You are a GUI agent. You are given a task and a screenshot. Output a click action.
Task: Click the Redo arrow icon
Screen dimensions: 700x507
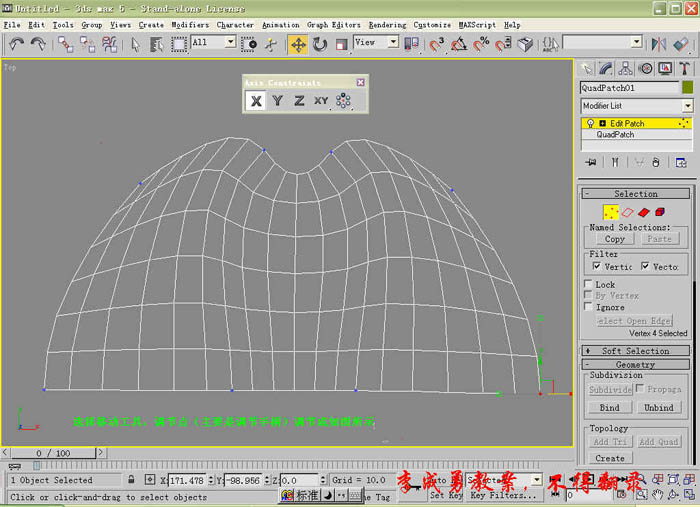[x=38, y=44]
